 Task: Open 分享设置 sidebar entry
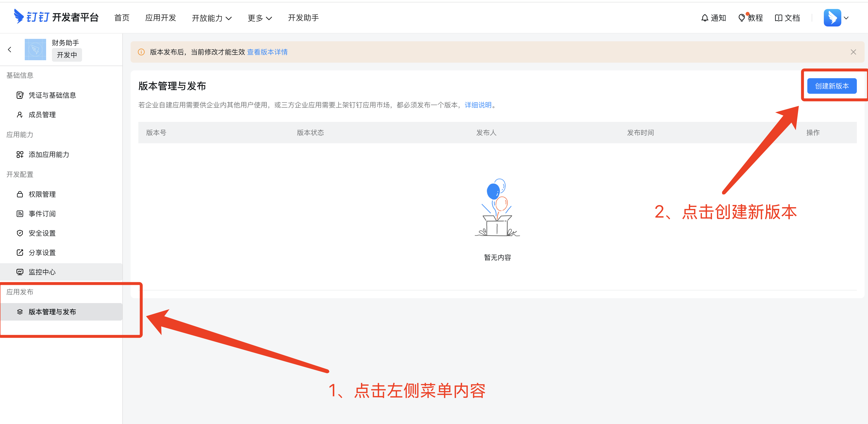click(42, 253)
